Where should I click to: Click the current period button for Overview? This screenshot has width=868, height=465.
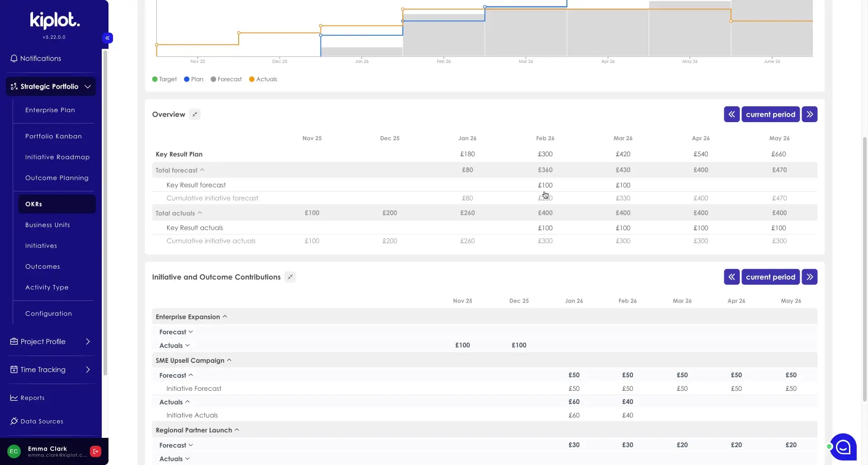pos(771,114)
